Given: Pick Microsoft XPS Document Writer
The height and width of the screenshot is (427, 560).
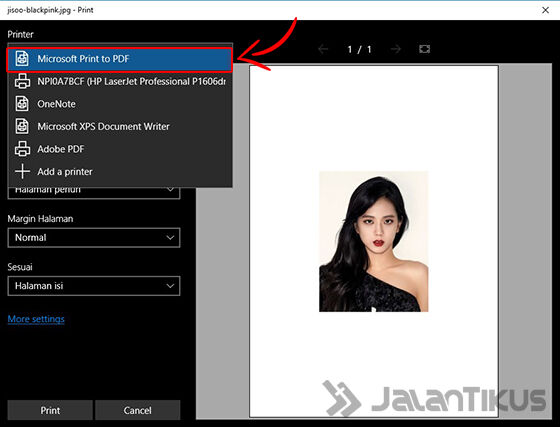Looking at the screenshot, I should 120,126.
